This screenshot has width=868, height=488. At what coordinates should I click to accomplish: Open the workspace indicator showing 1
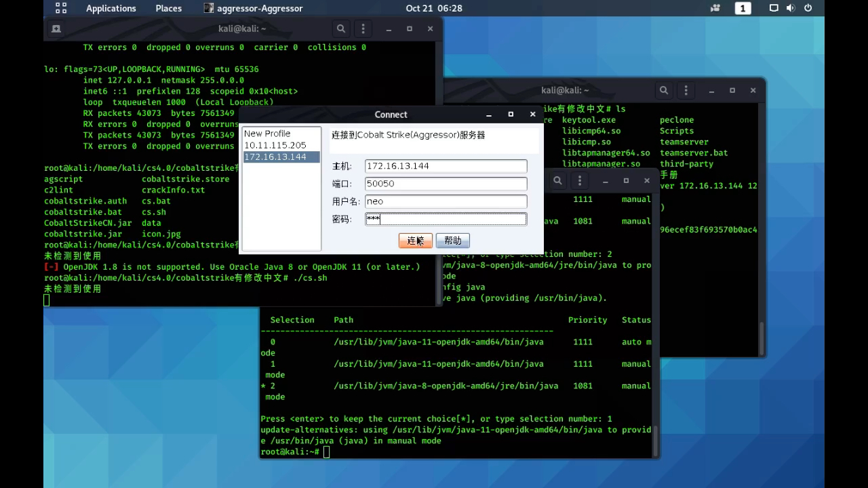(743, 8)
